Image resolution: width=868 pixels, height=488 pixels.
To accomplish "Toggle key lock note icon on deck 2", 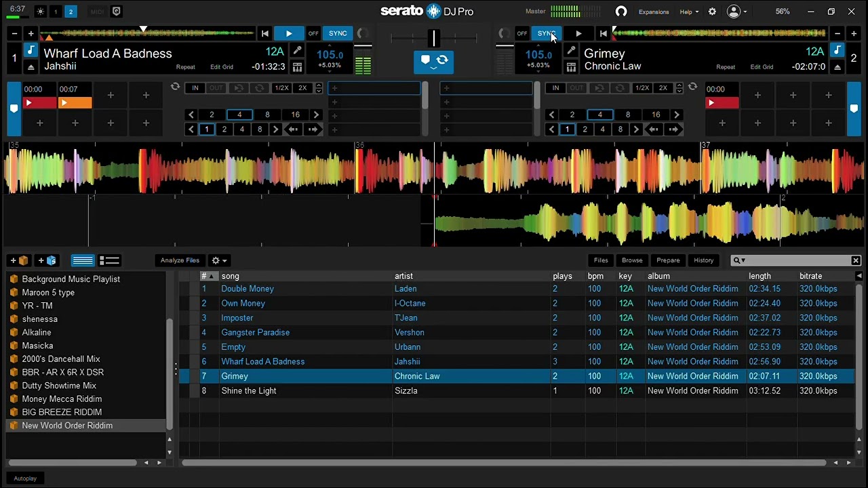I will point(837,51).
